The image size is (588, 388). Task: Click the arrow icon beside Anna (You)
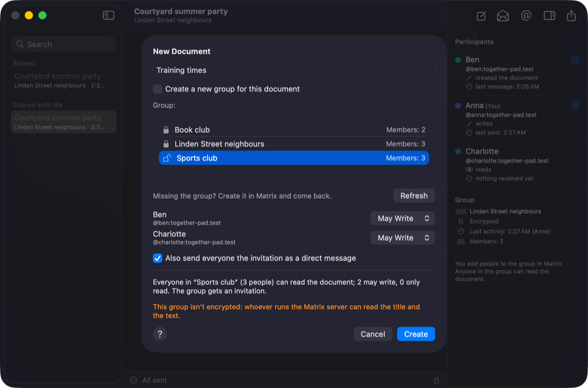tap(575, 106)
